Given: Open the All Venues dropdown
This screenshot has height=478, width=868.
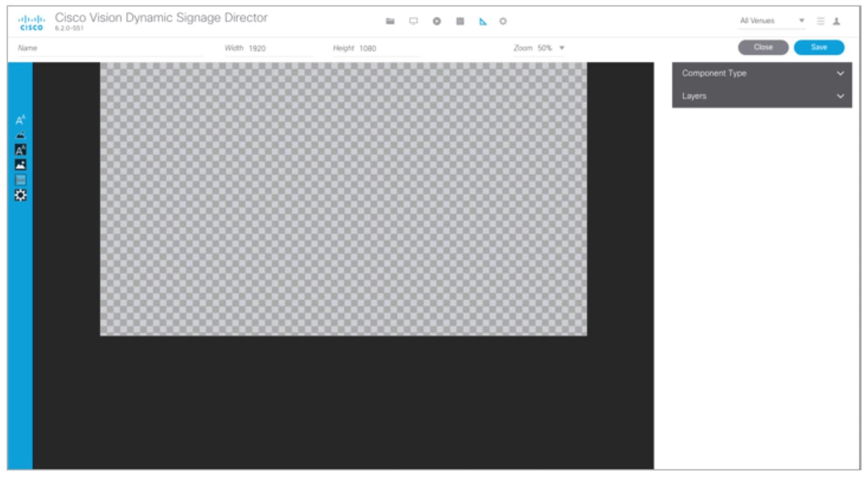Looking at the screenshot, I should pos(772,21).
